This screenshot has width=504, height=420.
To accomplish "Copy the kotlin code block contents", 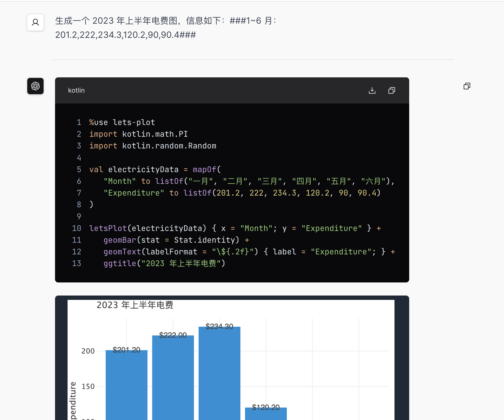I will (391, 90).
